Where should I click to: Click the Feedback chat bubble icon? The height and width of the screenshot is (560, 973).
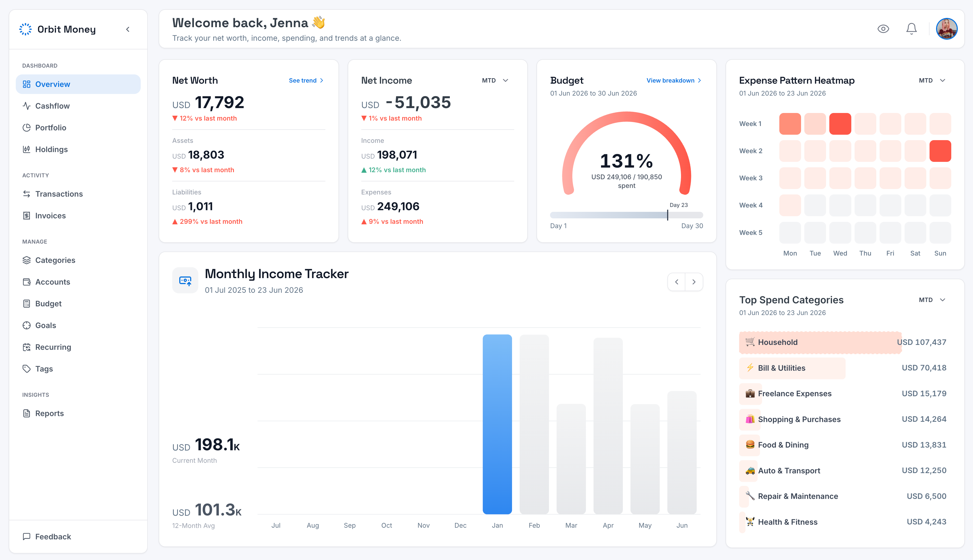coord(27,537)
